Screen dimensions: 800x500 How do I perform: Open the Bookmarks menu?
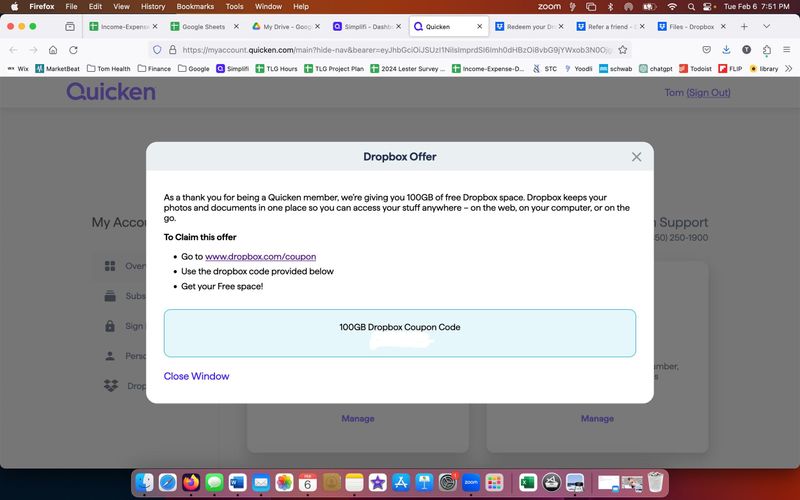195,7
